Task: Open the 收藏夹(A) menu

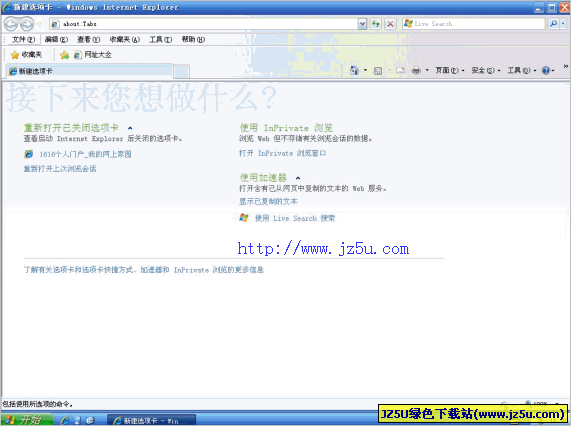Action: click(125, 39)
